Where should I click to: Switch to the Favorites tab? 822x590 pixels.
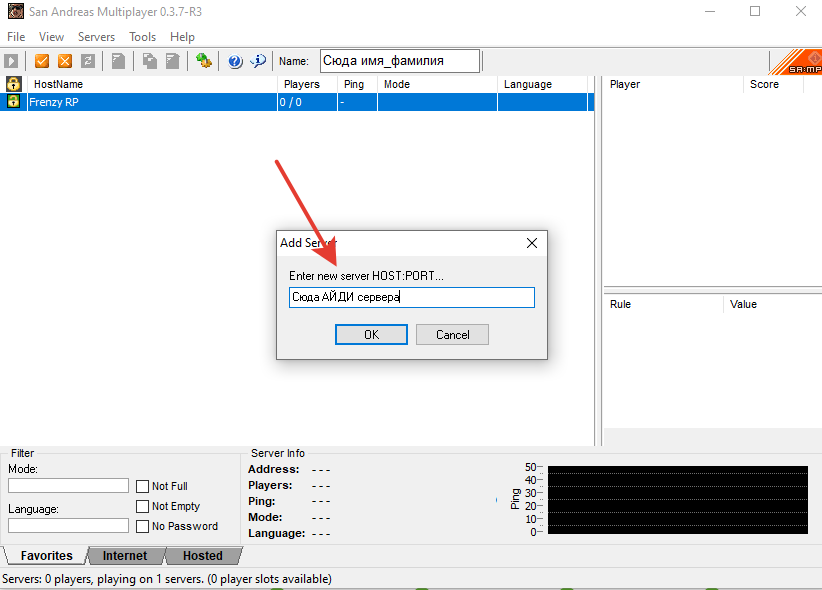(46, 555)
